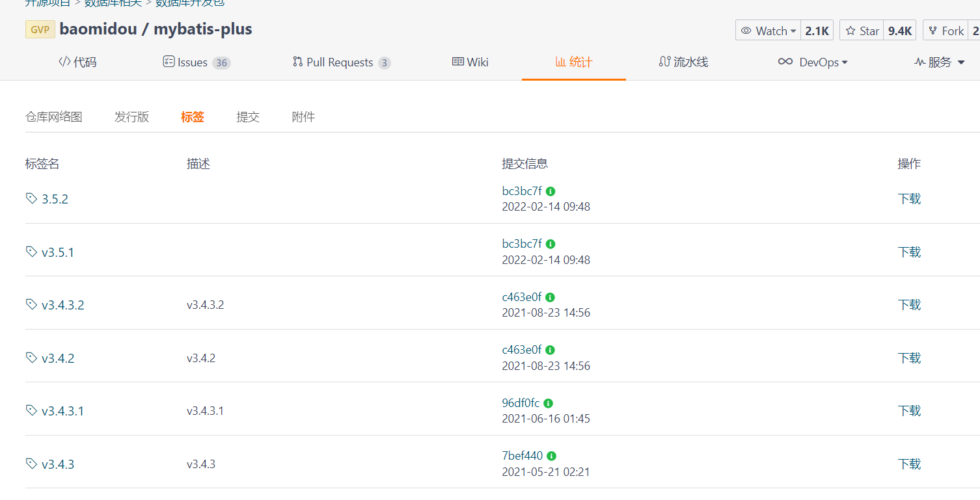Open the 代码 tab
Screen dimensions: 980x500
pyautogui.click(x=77, y=62)
